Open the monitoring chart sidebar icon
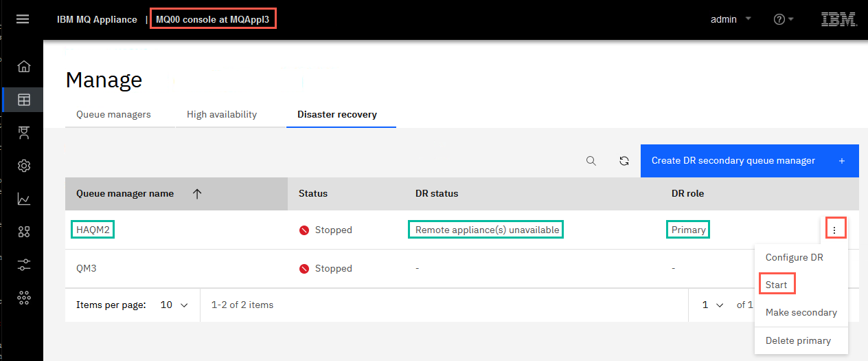Image resolution: width=868 pixels, height=361 pixels. coord(24,199)
